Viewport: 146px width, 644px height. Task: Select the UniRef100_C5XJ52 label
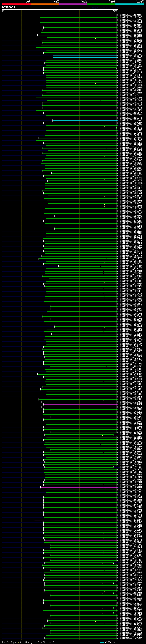131,359
